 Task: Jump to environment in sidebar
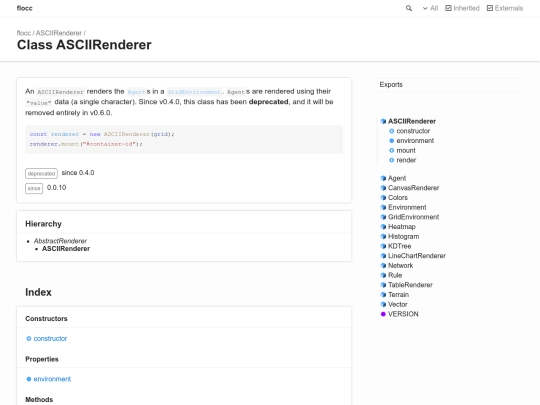tap(415, 141)
